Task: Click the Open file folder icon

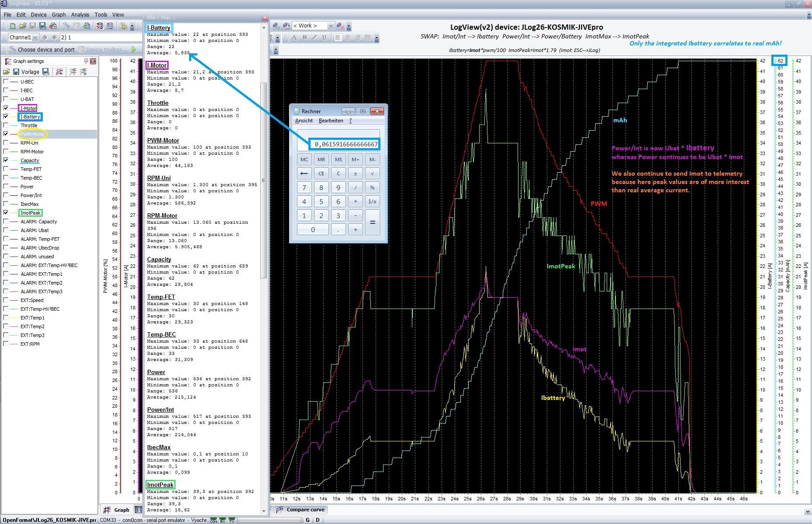Action: click(x=23, y=26)
